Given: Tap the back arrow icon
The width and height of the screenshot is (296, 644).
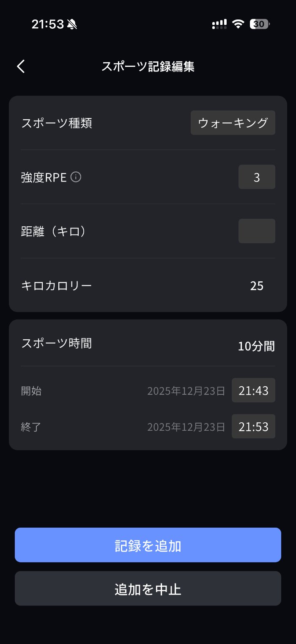Looking at the screenshot, I should tap(21, 66).
